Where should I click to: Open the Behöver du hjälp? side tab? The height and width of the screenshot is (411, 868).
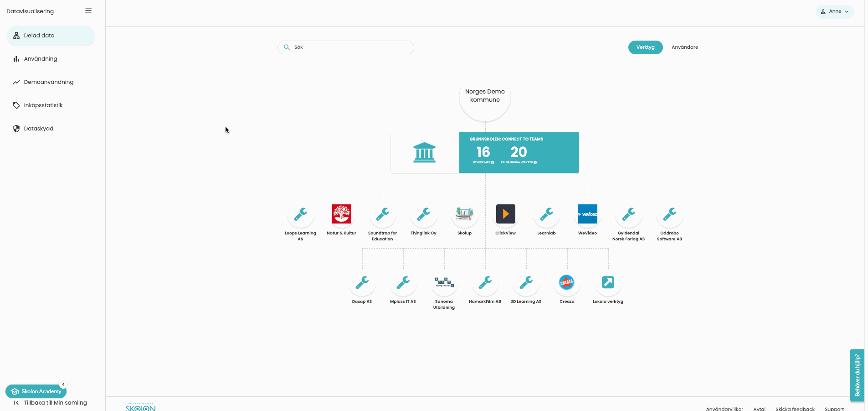click(x=857, y=375)
